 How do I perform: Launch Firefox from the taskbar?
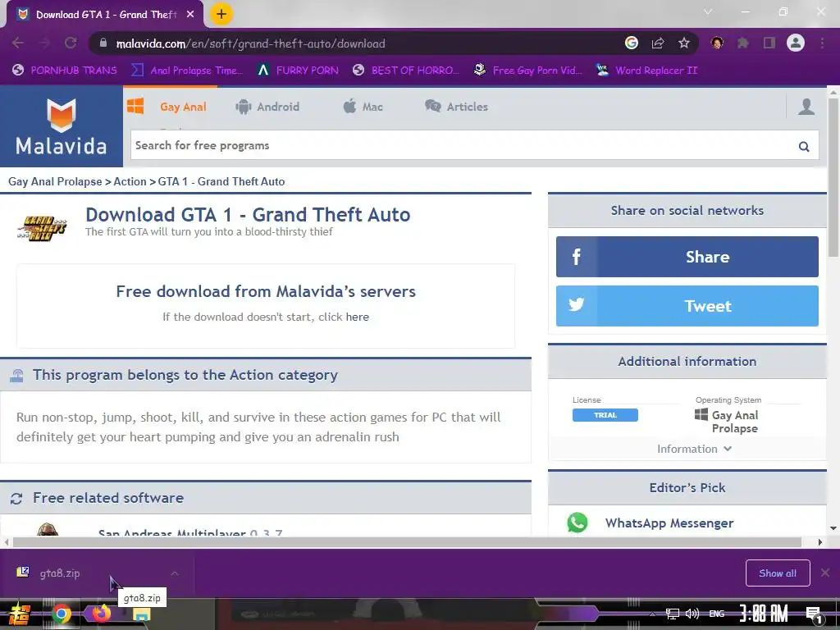click(x=101, y=613)
